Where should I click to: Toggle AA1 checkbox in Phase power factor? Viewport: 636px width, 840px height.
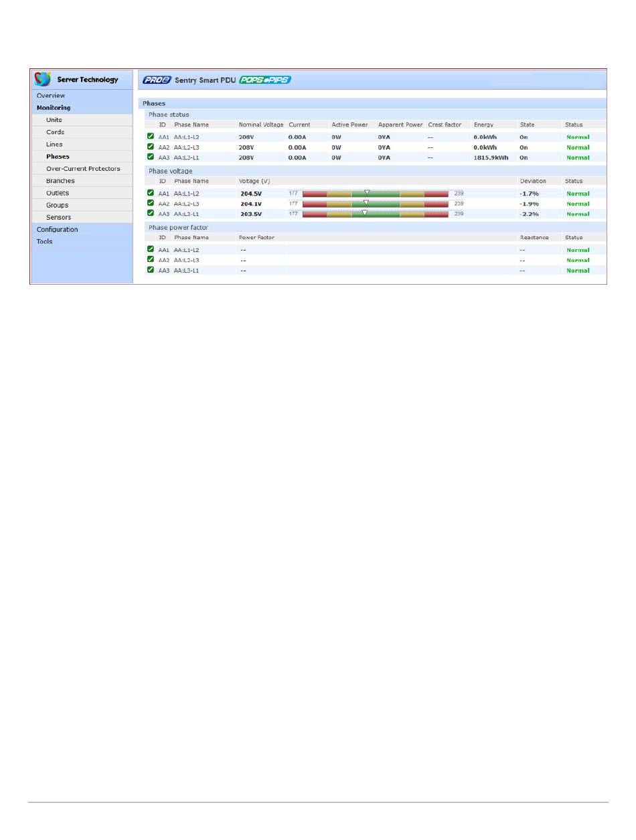click(151, 249)
